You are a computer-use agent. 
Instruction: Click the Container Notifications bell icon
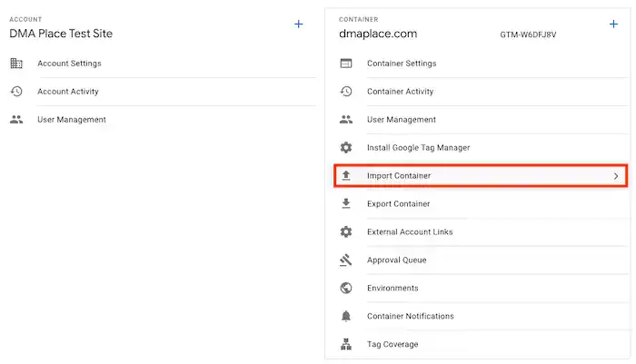pyautogui.click(x=345, y=317)
